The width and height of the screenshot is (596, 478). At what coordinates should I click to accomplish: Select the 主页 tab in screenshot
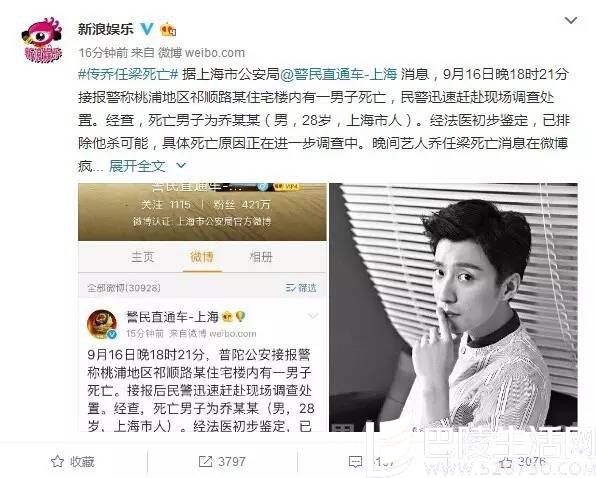click(143, 257)
